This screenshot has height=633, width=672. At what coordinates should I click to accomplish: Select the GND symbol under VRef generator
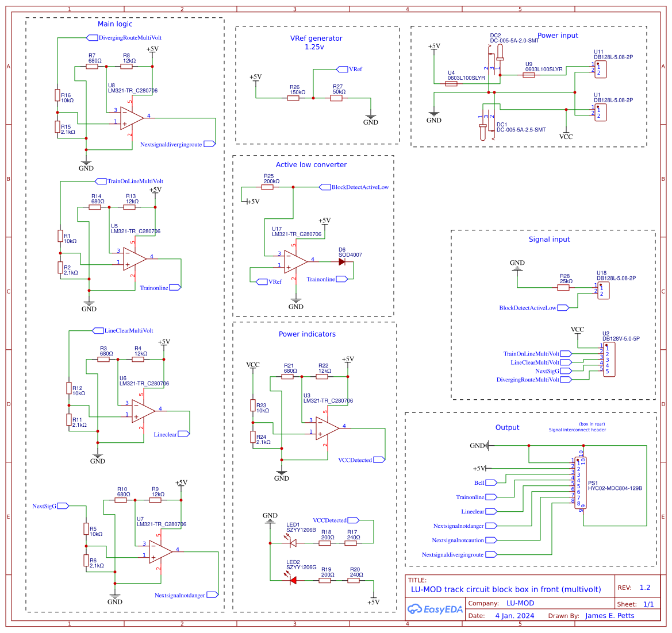(x=371, y=117)
